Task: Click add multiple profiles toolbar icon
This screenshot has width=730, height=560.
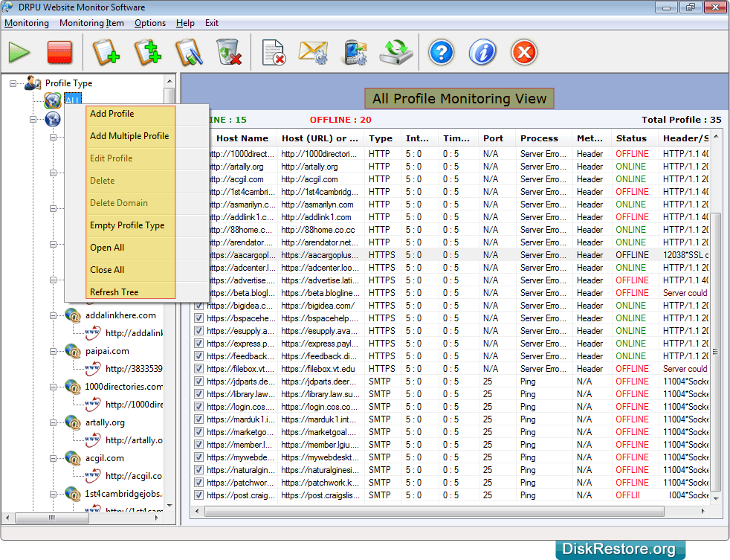Action: coord(148,52)
